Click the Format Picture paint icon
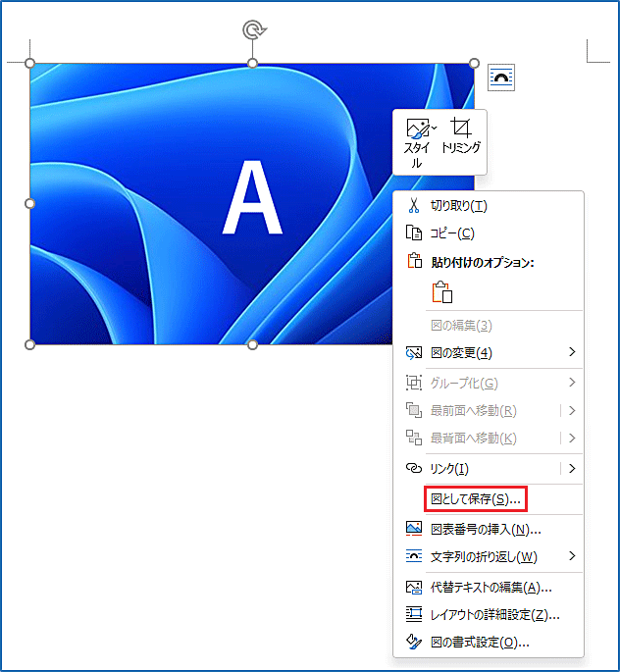The image size is (620, 672). coord(413,642)
